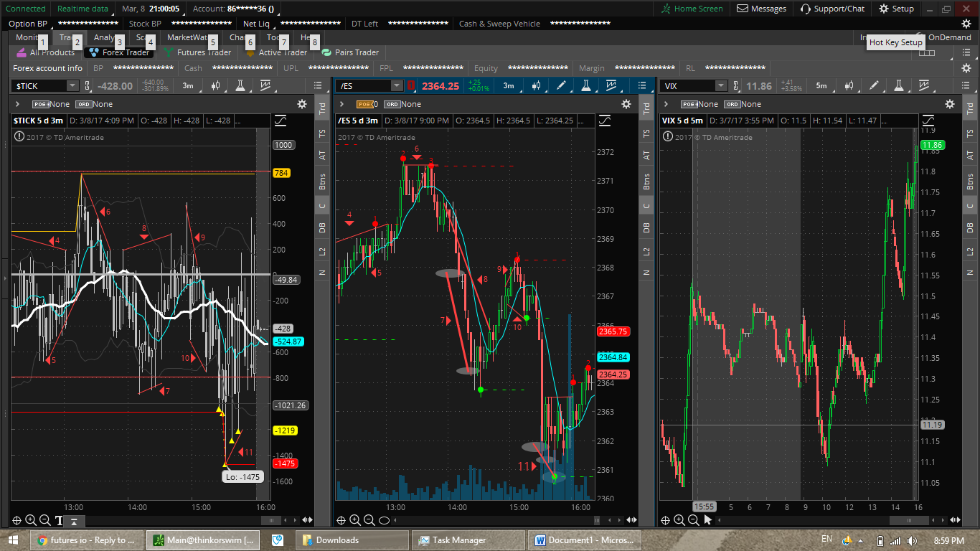Viewport: 980px width, 551px height.
Task: Open chart style menu in $TICK chart
Action: tap(216, 86)
